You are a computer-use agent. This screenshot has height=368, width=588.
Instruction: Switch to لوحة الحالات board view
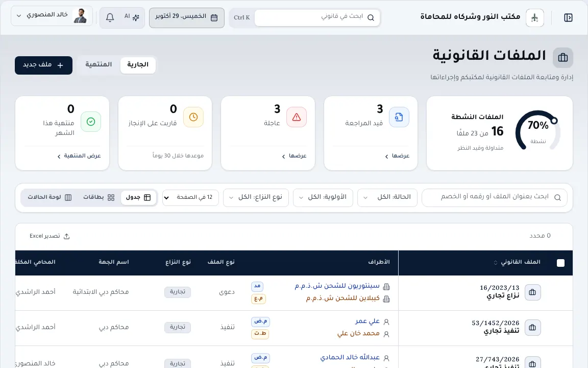pos(50,197)
